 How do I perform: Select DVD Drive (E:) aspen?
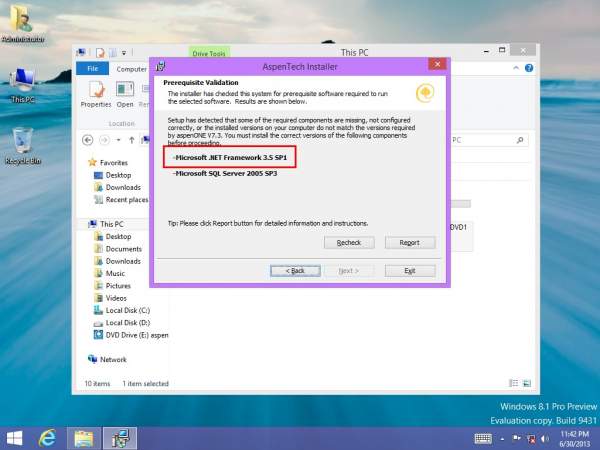click(x=131, y=335)
